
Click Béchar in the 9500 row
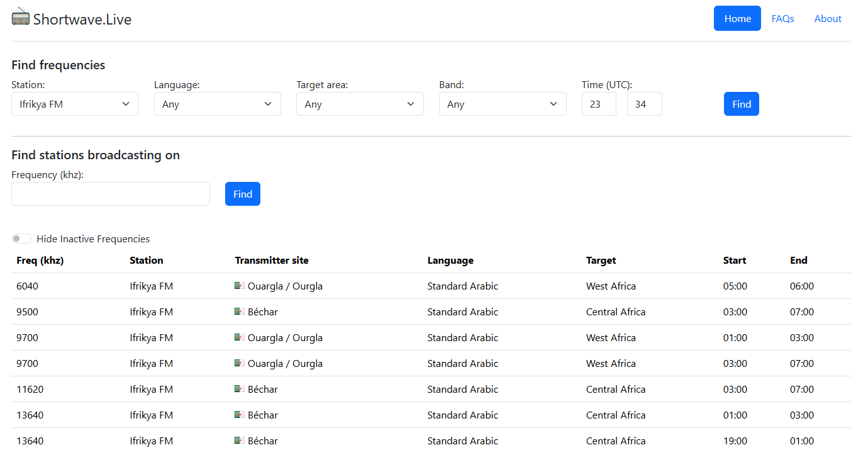263,312
